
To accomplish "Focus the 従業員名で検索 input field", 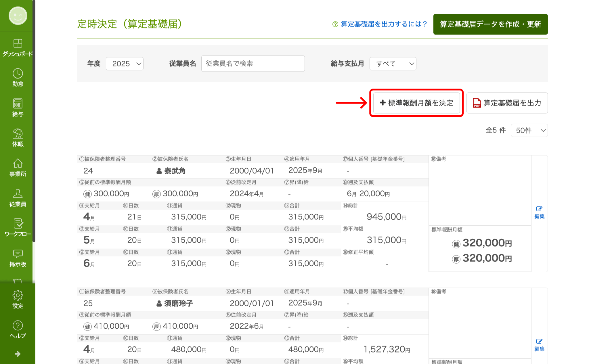I will [x=253, y=64].
